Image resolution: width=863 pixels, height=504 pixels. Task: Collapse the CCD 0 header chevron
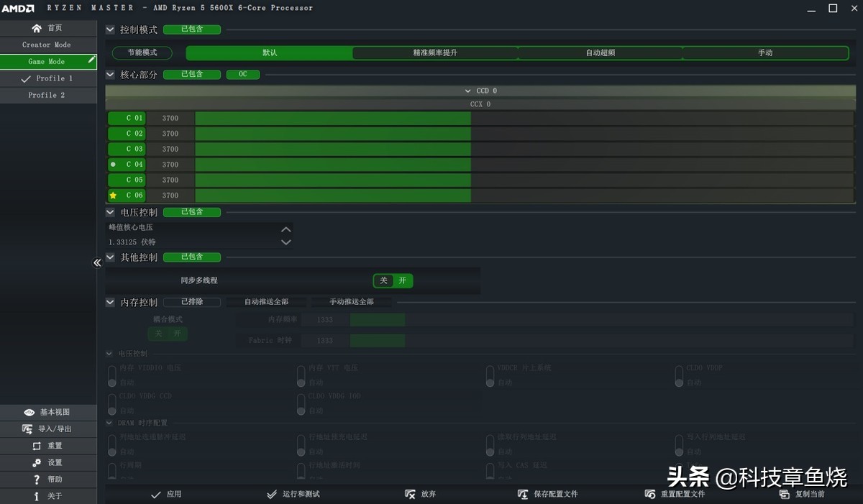coord(468,91)
